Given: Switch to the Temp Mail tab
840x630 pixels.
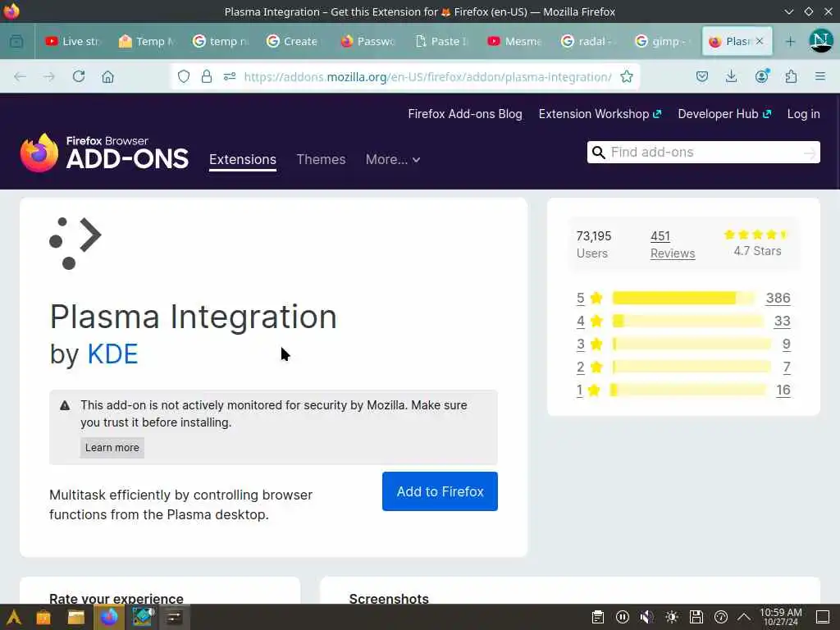Looking at the screenshot, I should pyautogui.click(x=148, y=41).
